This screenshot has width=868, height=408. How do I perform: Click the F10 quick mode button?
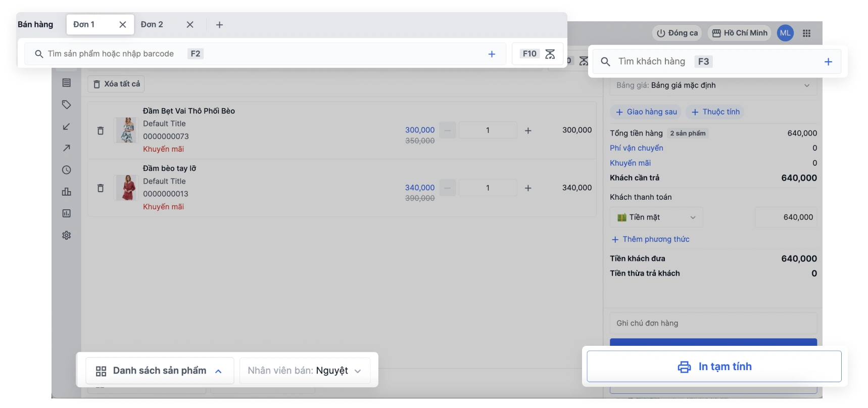coord(538,54)
